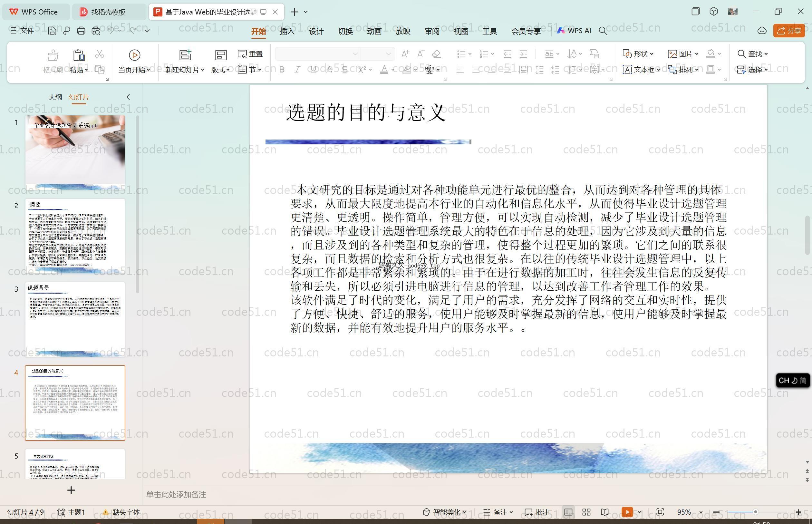The image size is (812, 524).
Task: Switch to the Outline panel tab
Action: click(55, 97)
